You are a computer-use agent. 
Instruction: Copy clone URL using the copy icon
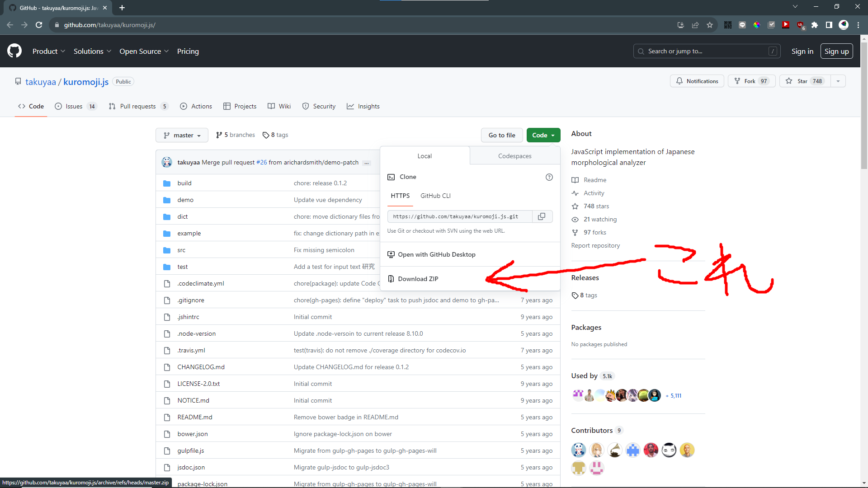pyautogui.click(x=541, y=216)
